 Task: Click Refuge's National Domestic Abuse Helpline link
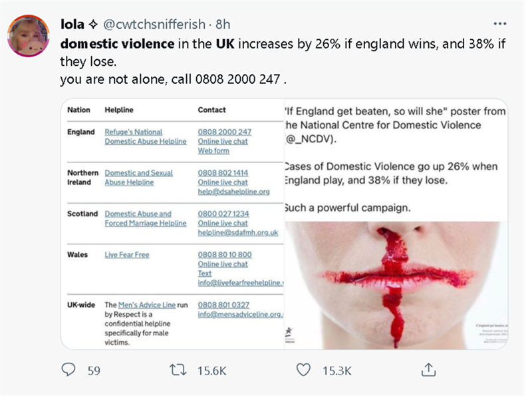(x=144, y=136)
